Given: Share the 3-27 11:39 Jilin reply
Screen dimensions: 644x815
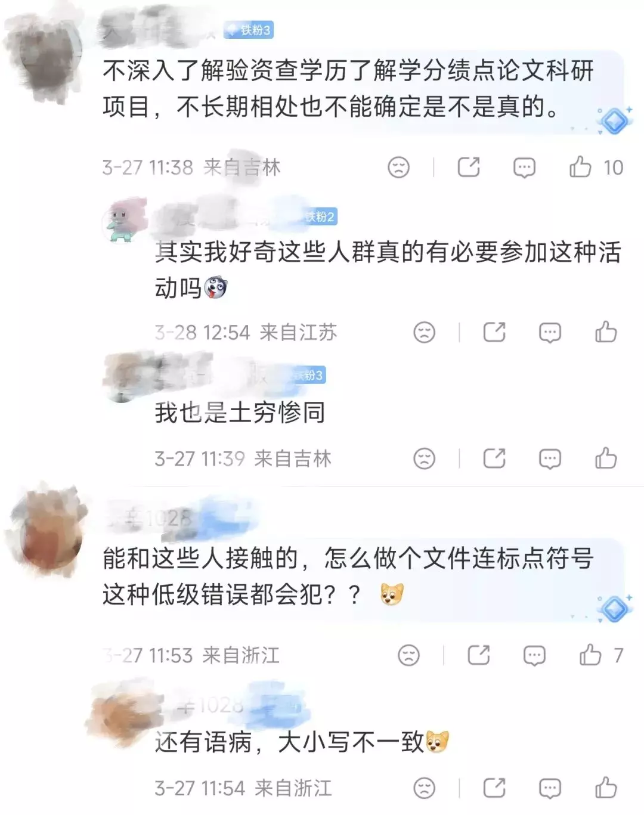Looking at the screenshot, I should 494,458.
